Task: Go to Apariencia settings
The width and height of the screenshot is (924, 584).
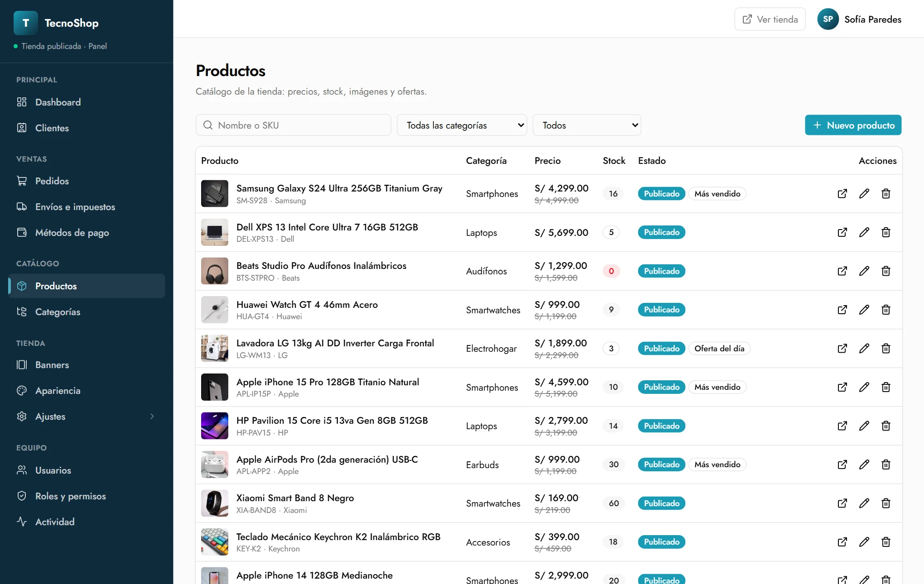Action: 87,391
